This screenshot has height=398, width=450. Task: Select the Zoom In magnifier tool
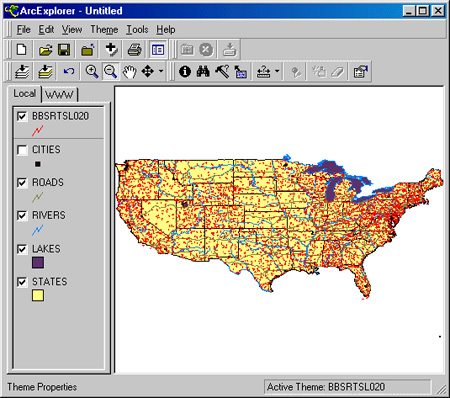tap(92, 71)
